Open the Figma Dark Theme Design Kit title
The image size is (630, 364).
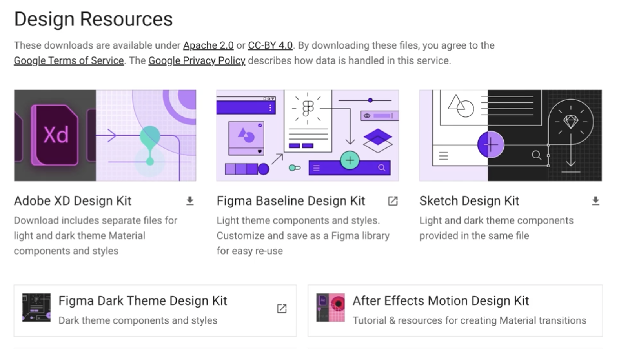[x=143, y=301]
